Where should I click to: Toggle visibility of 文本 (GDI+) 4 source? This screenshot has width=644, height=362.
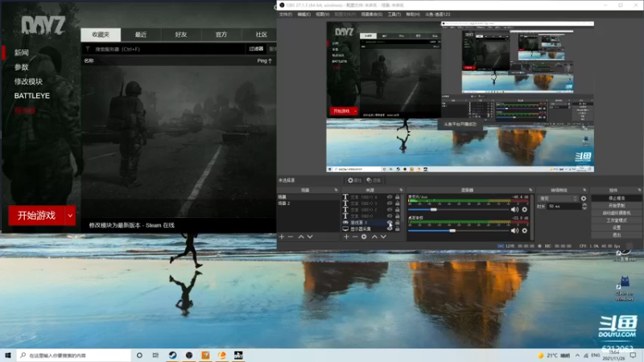pyautogui.click(x=390, y=197)
